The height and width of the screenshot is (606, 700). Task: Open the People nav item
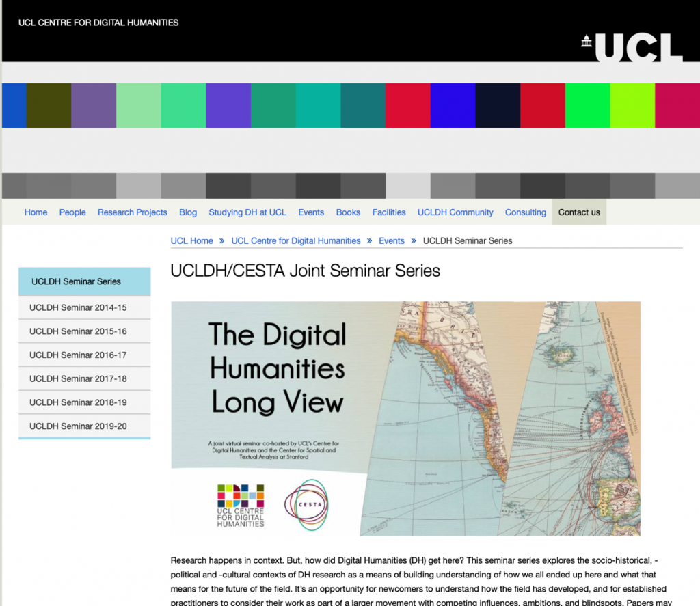(72, 212)
